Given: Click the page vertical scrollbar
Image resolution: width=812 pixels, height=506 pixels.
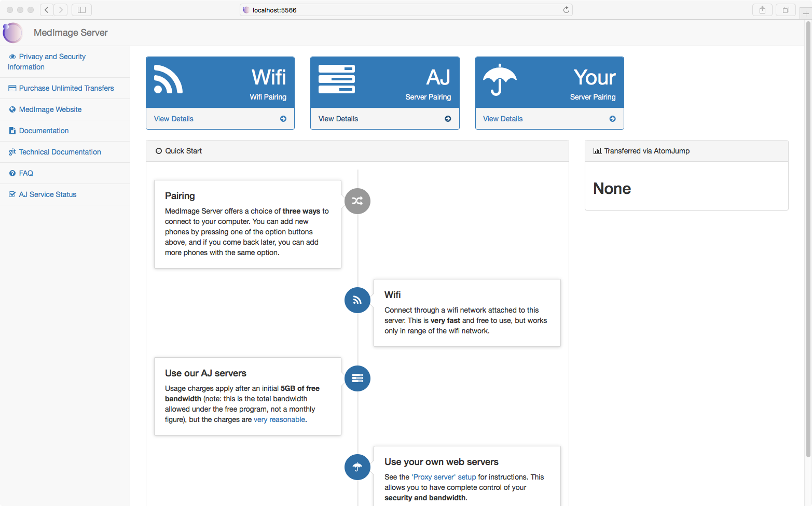Looking at the screenshot, I should pyautogui.click(x=808, y=238).
